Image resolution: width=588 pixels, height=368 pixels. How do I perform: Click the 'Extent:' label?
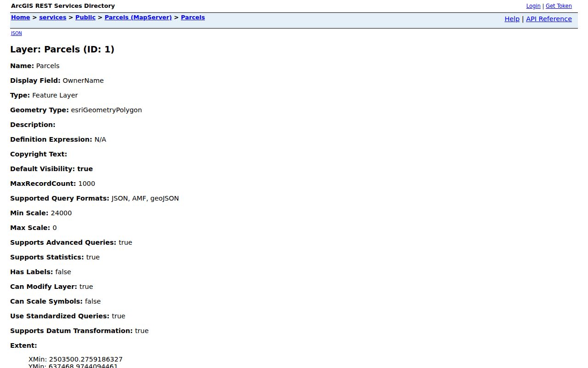[23, 345]
